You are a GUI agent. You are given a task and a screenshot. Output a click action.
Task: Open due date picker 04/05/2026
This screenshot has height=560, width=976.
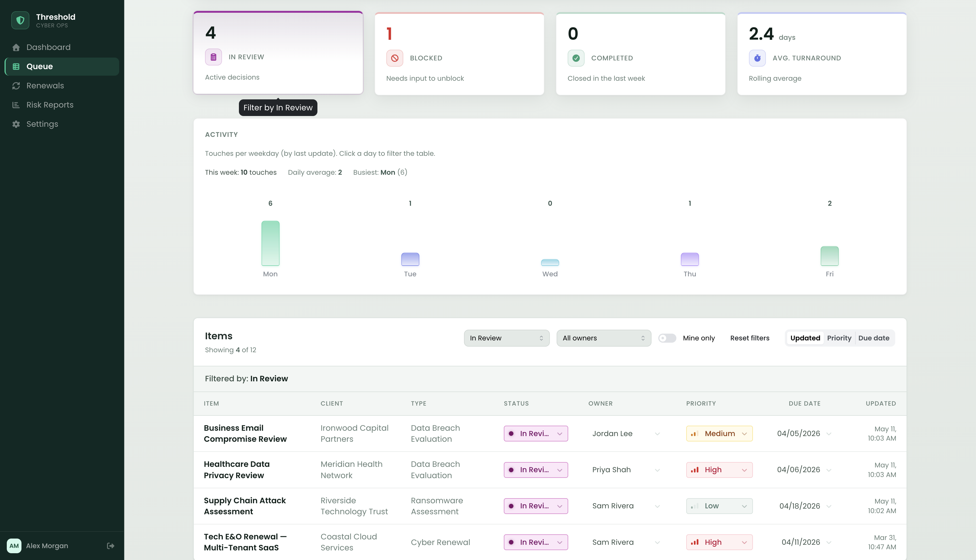pos(804,434)
